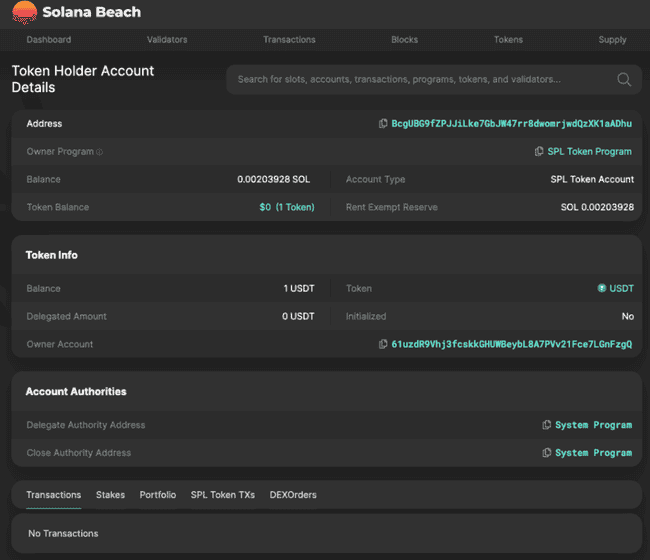This screenshot has height=560, width=650.
Task: Click the Solana Beach sunset logo
Action: 24,12
